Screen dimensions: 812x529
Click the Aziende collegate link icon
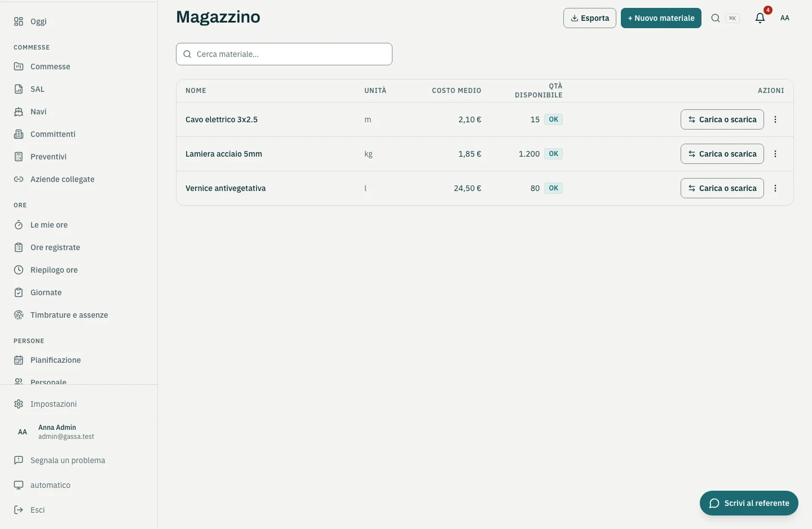coord(19,179)
